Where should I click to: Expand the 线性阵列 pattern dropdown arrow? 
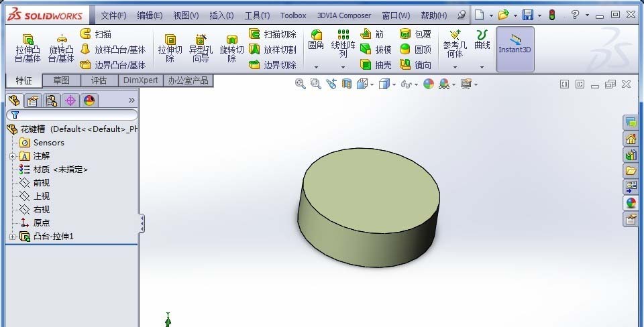pyautogui.click(x=343, y=67)
